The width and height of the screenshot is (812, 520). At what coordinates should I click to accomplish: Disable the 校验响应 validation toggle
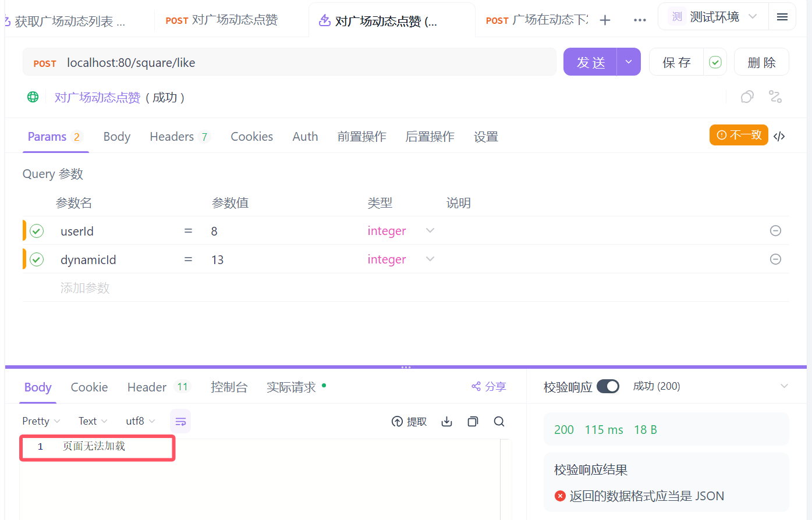608,386
